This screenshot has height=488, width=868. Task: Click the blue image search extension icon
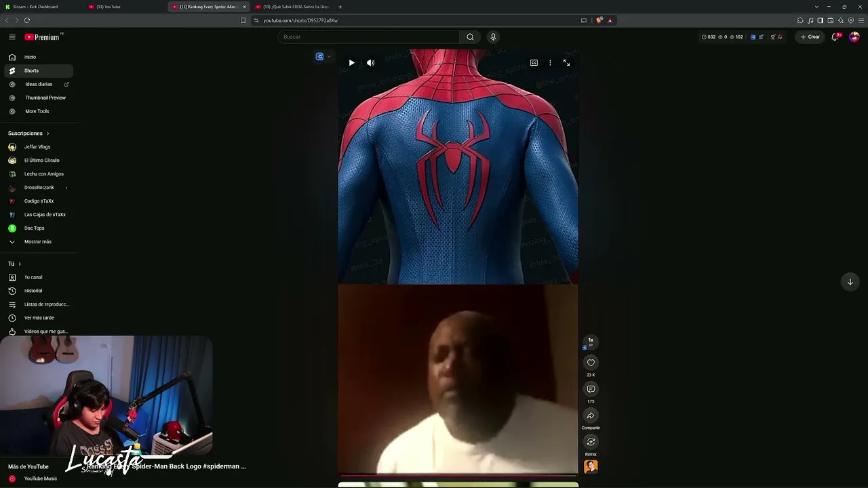click(x=319, y=57)
